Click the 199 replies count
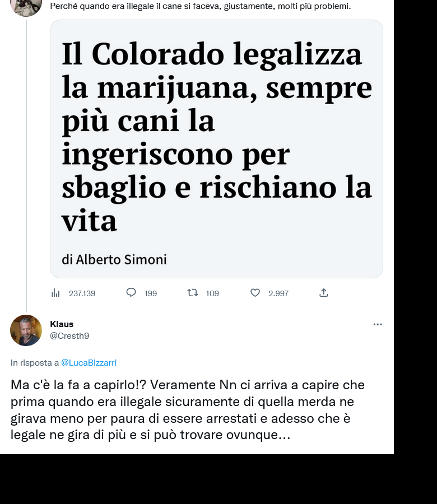Screen dimensions: 437x504 [151, 293]
